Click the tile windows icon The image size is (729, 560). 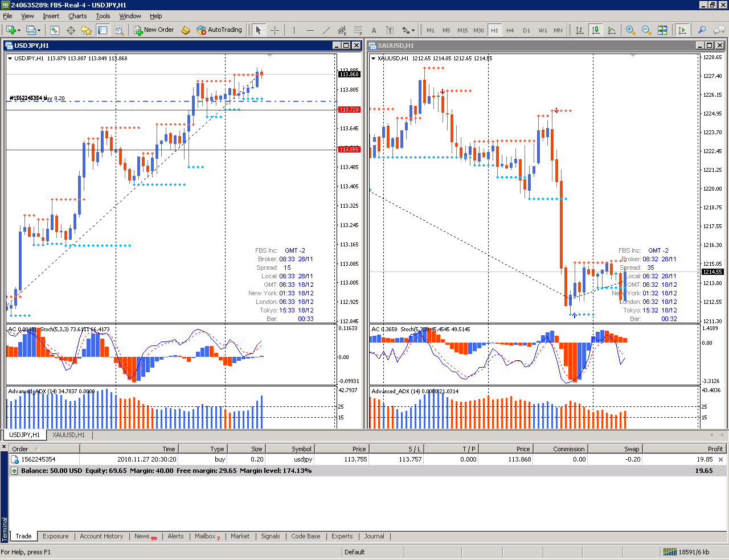pos(662,30)
